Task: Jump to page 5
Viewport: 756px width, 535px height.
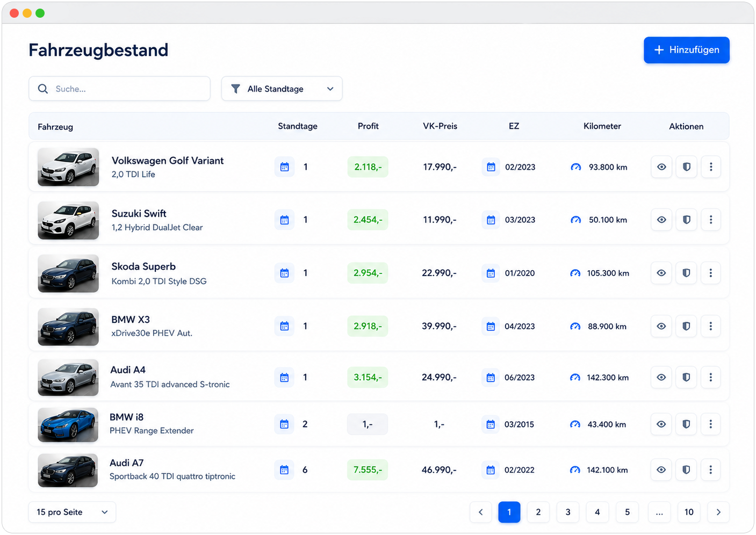Action: click(x=627, y=512)
